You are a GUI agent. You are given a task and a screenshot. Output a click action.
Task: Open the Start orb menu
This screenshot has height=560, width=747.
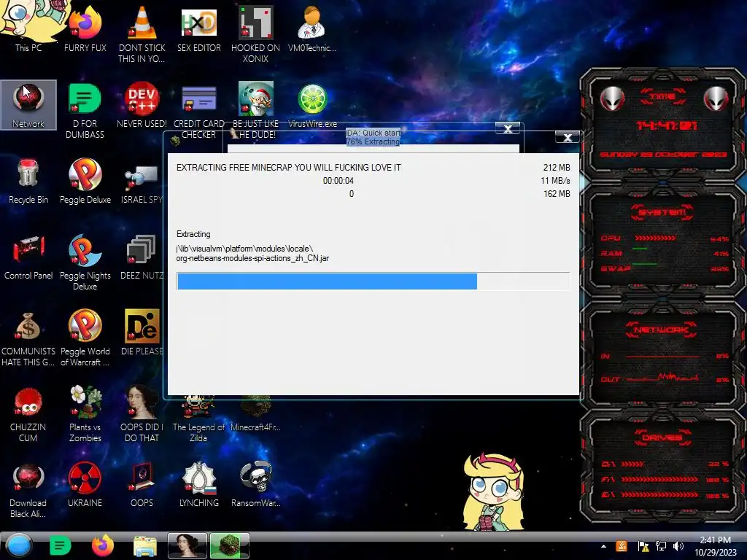click(x=18, y=545)
